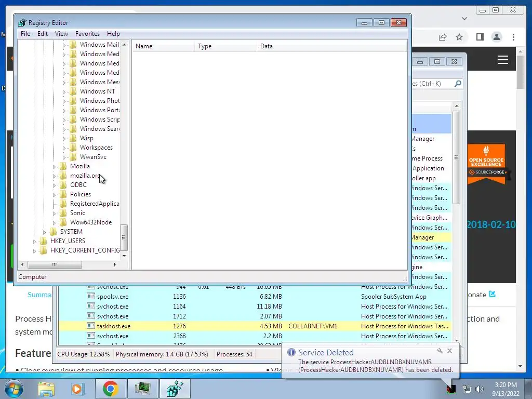Screen dimensions: 532x399
Task: Select the Windows Search key
Action: click(99, 129)
